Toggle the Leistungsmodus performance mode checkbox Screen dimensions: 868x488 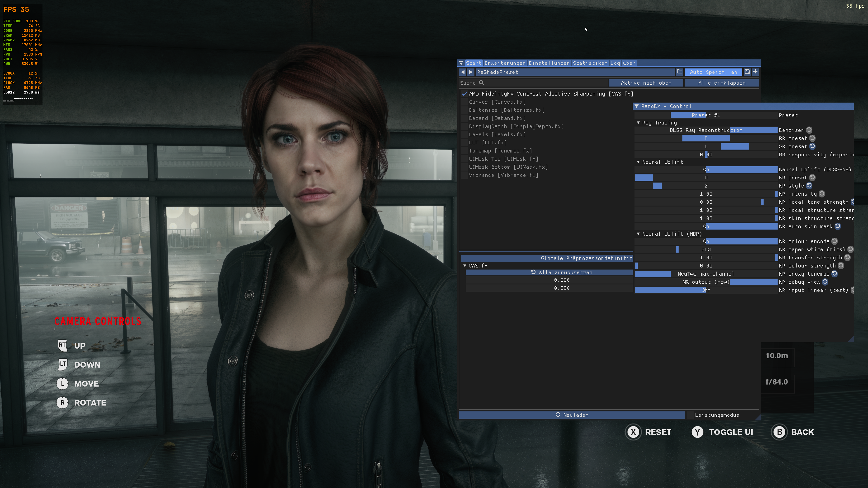[x=690, y=415]
